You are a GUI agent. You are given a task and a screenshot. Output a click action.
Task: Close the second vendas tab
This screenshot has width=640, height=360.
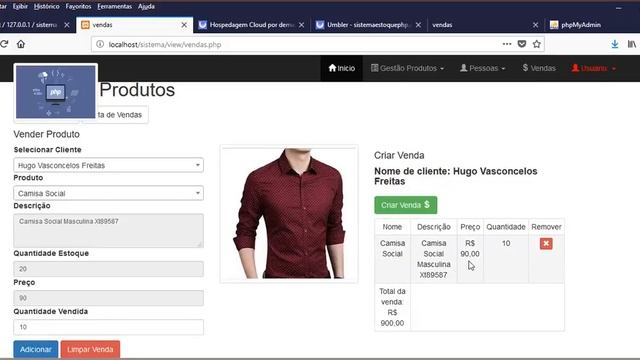point(536,25)
